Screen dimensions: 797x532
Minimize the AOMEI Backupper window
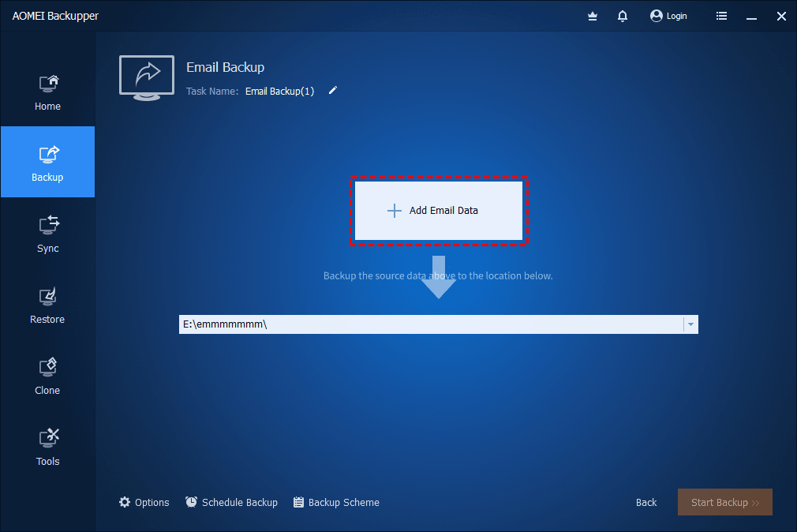(x=751, y=16)
